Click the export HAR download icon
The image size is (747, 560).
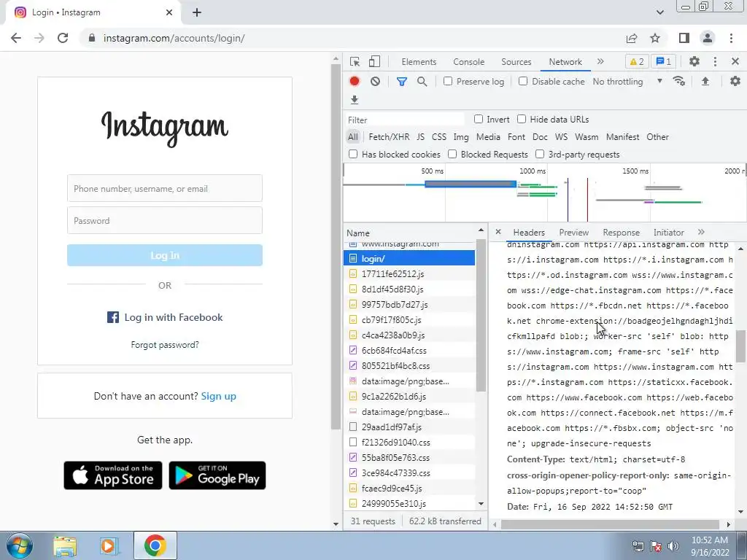tap(355, 100)
